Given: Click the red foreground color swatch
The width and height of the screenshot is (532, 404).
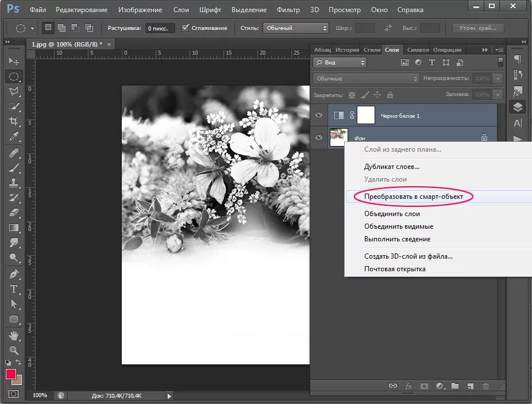Looking at the screenshot, I should point(11,374).
